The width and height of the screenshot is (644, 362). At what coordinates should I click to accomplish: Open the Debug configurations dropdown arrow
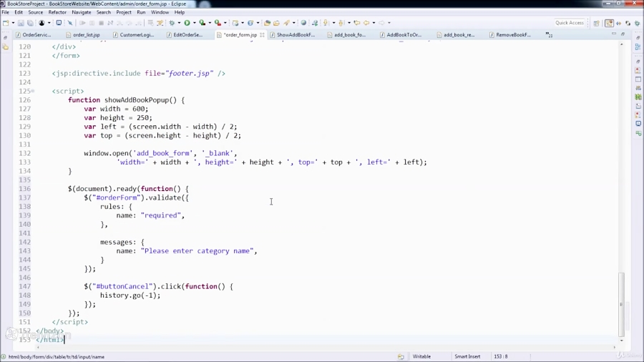tap(179, 23)
